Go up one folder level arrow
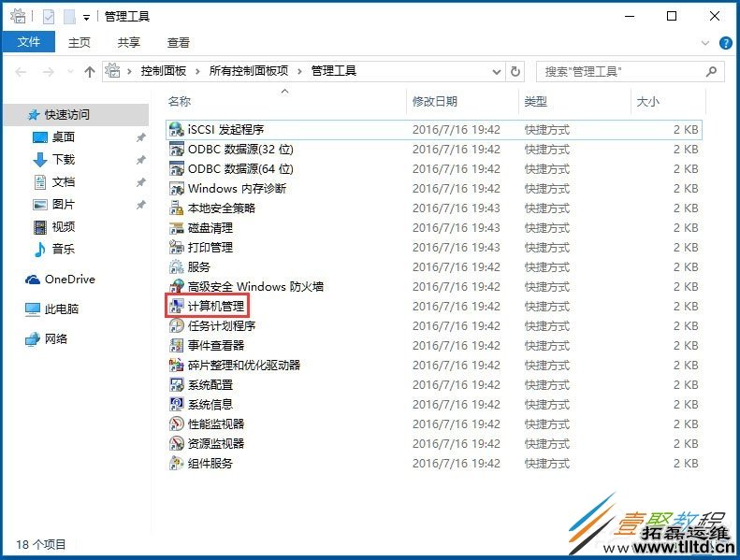The width and height of the screenshot is (740, 560). pyautogui.click(x=90, y=72)
